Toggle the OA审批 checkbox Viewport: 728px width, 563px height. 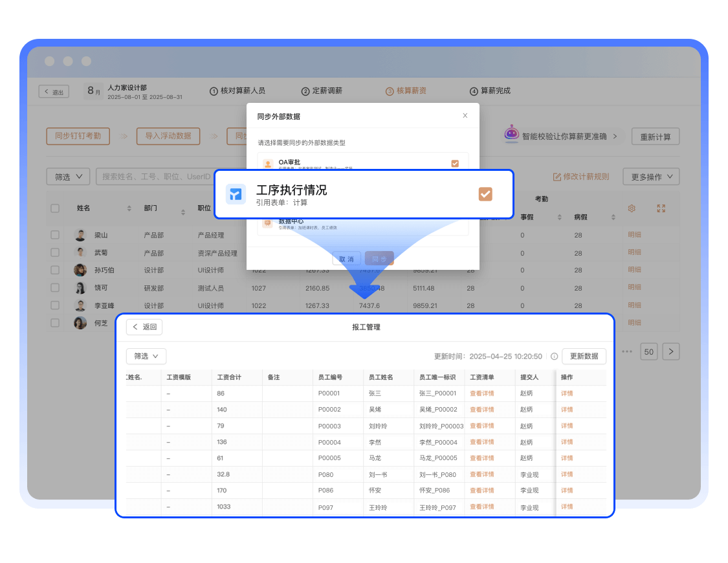click(455, 164)
